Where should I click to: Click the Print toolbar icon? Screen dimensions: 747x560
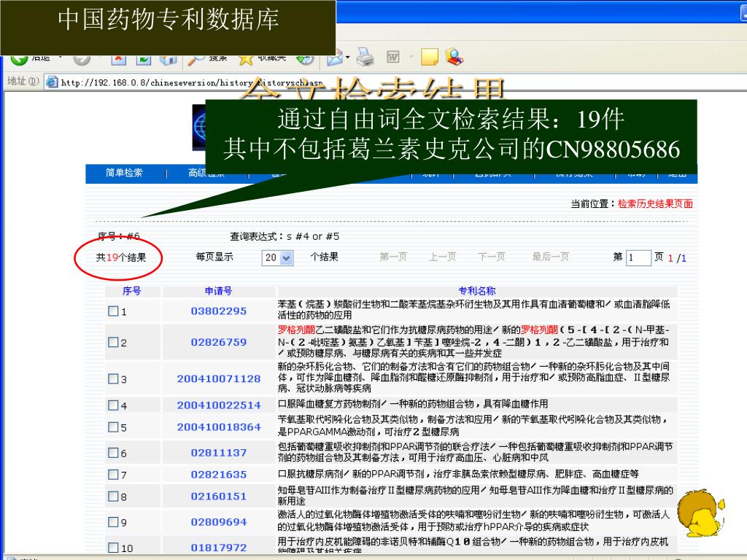point(365,58)
